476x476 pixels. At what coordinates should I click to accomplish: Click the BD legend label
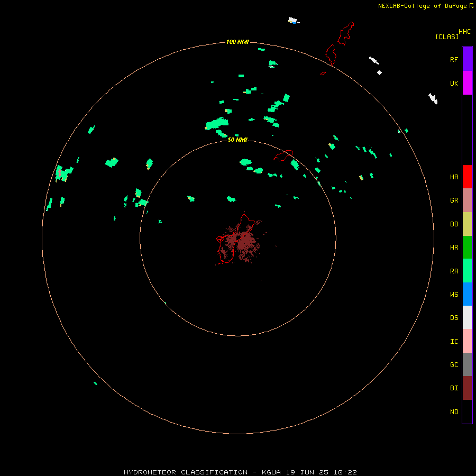(454, 224)
